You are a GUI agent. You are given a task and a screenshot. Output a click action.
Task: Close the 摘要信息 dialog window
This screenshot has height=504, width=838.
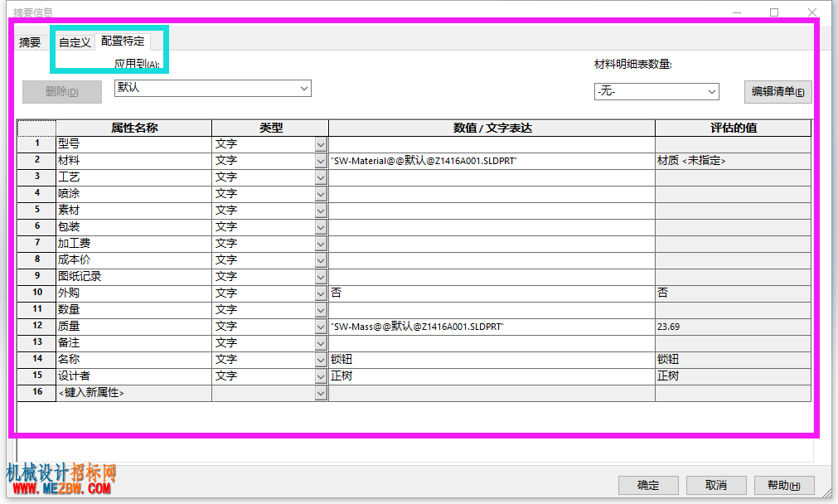point(811,12)
